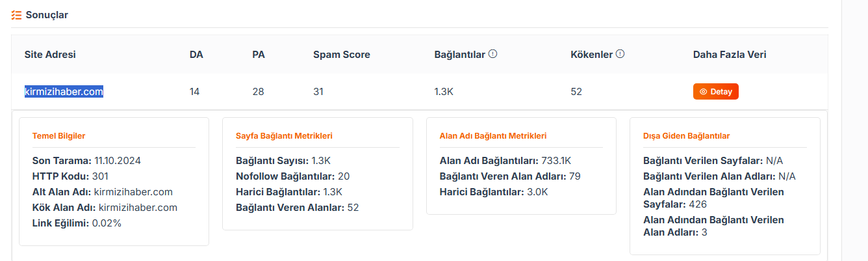Select the kirmizihaber.com site address
Image resolution: width=868 pixels, height=261 pixels.
tap(64, 92)
